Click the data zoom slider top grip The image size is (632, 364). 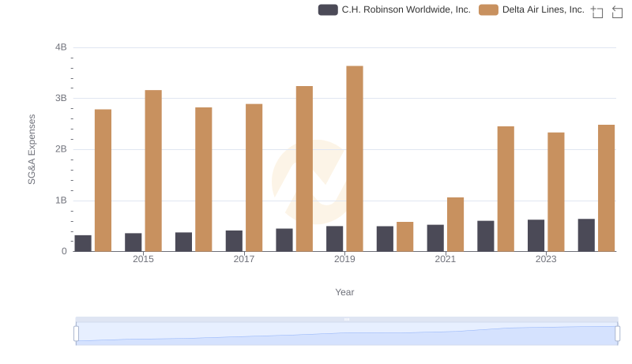click(x=347, y=319)
